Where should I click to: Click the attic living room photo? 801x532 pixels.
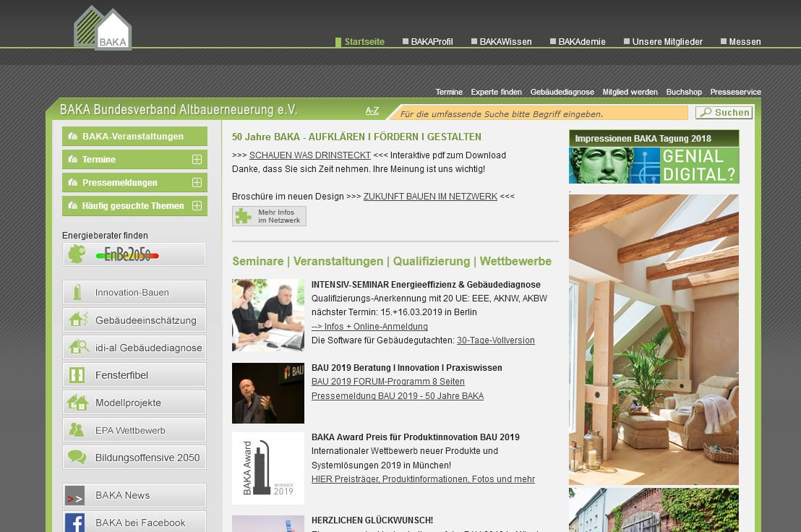tap(654, 340)
